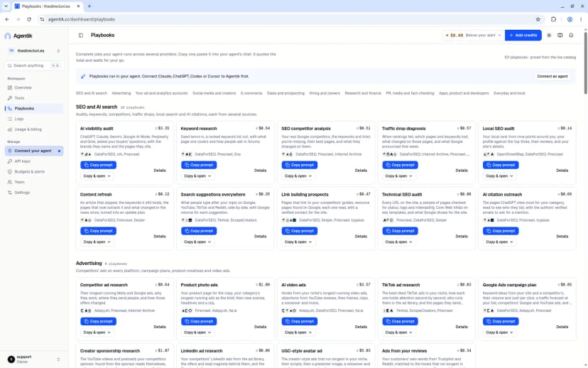This screenshot has height=368, width=588.
Task: Open Copy & open for Content refresh
Action: pos(97,242)
